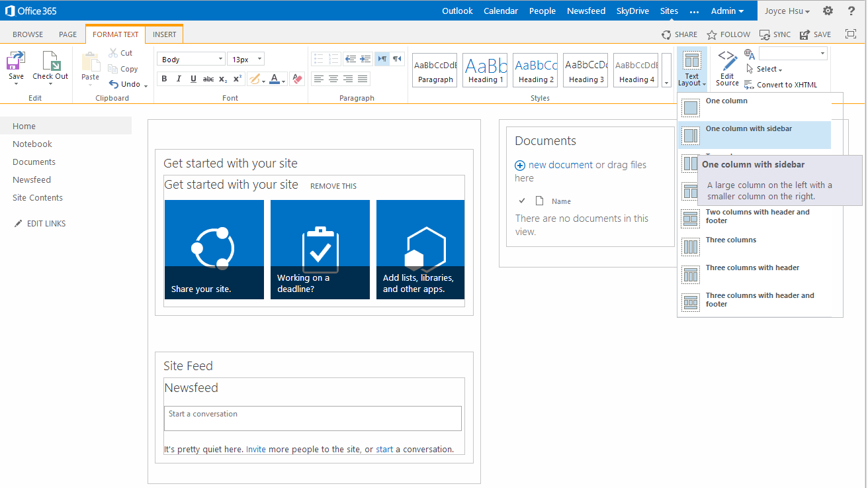This screenshot has width=868, height=488.
Task: Cut the selected content
Action: tap(120, 53)
